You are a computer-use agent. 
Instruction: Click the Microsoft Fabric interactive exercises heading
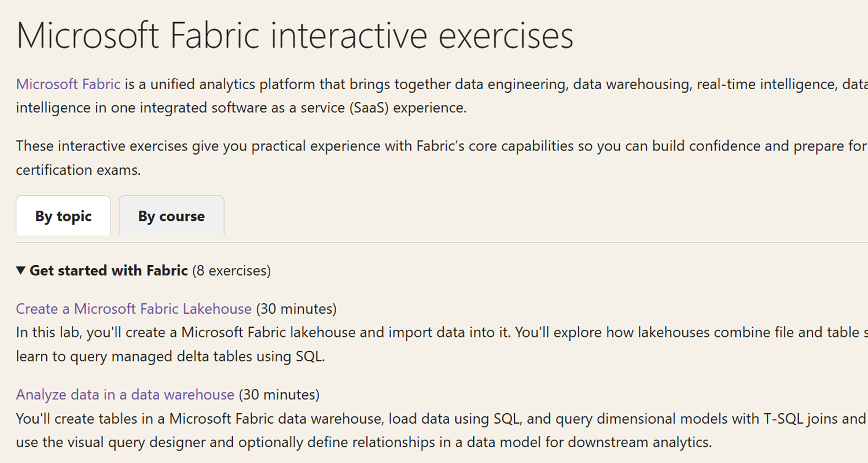point(295,36)
